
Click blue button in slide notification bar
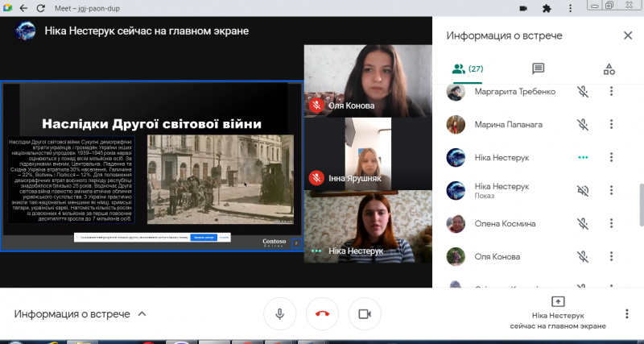[x=204, y=238]
